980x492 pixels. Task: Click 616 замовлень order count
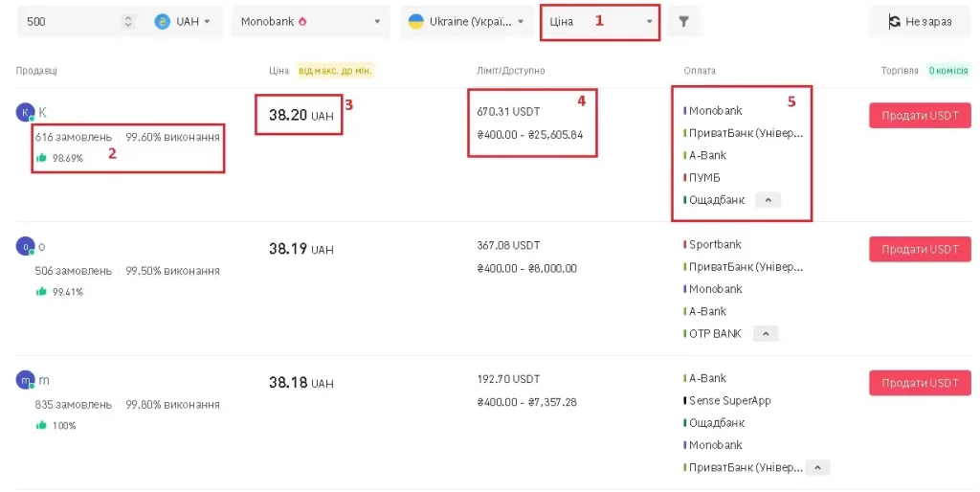[x=73, y=138]
